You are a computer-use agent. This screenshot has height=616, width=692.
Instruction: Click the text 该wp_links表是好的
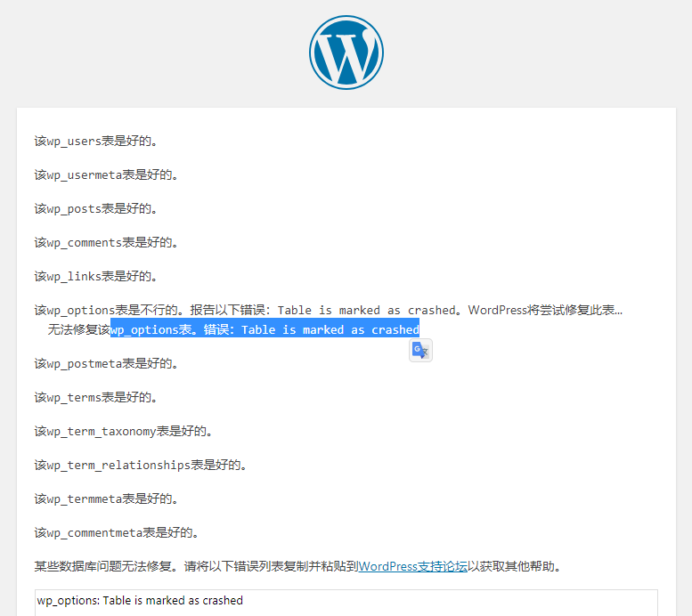(x=96, y=276)
